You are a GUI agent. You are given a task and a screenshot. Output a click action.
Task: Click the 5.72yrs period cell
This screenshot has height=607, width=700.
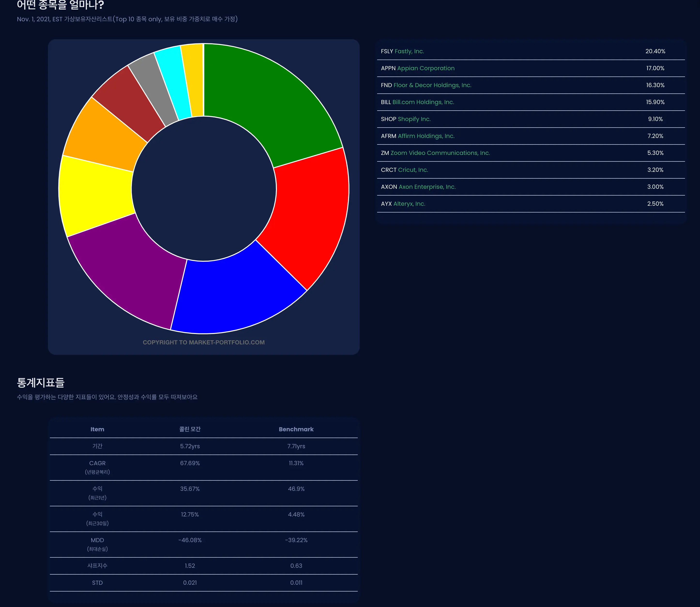[x=190, y=446]
